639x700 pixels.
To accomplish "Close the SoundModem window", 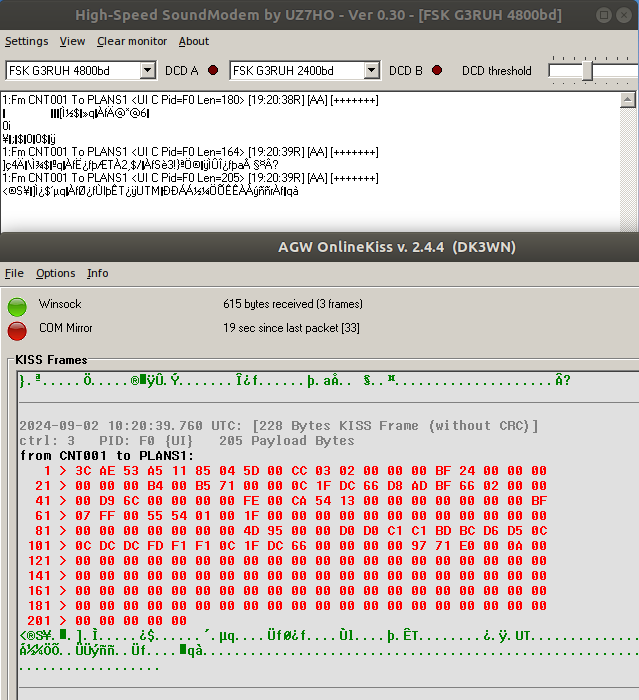I will [x=623, y=15].
